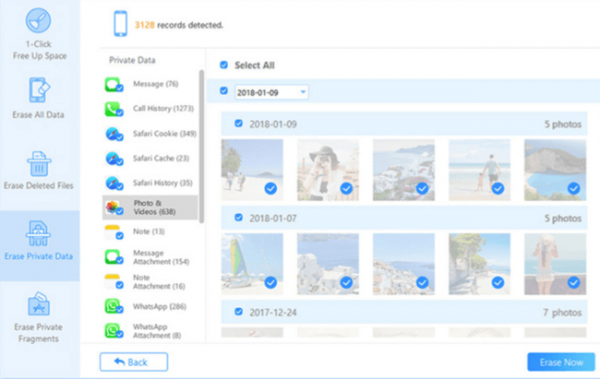Select WhatsApp (286) category
This screenshot has height=379, width=600.
[150, 306]
